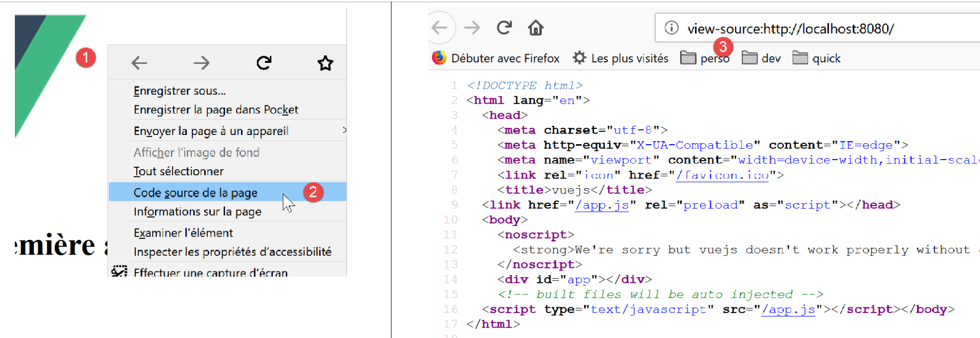Bookmark page with star icon
Screen dimensions: 980x338
click(x=325, y=63)
